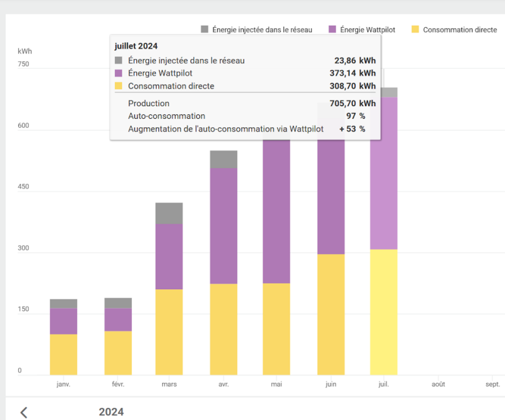Select the gray top segment of mars bar
This screenshot has width=505, height=420.
pyautogui.click(x=169, y=213)
